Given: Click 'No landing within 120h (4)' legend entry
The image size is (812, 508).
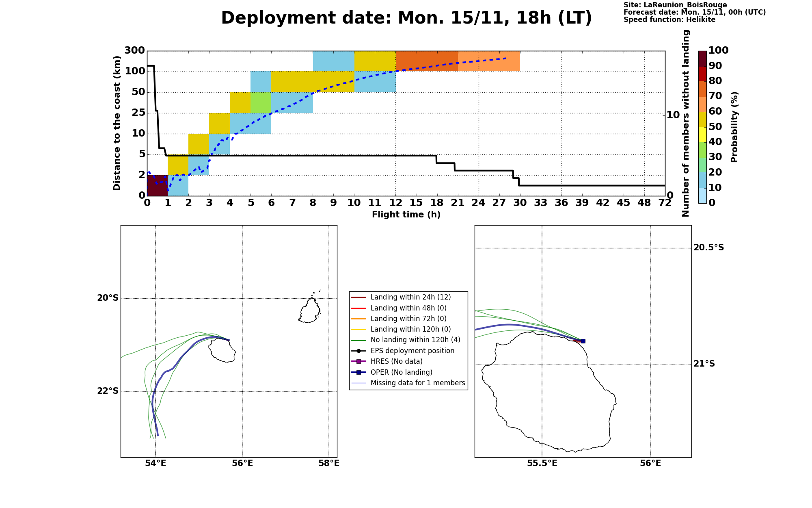Looking at the screenshot, I should pos(406,340).
